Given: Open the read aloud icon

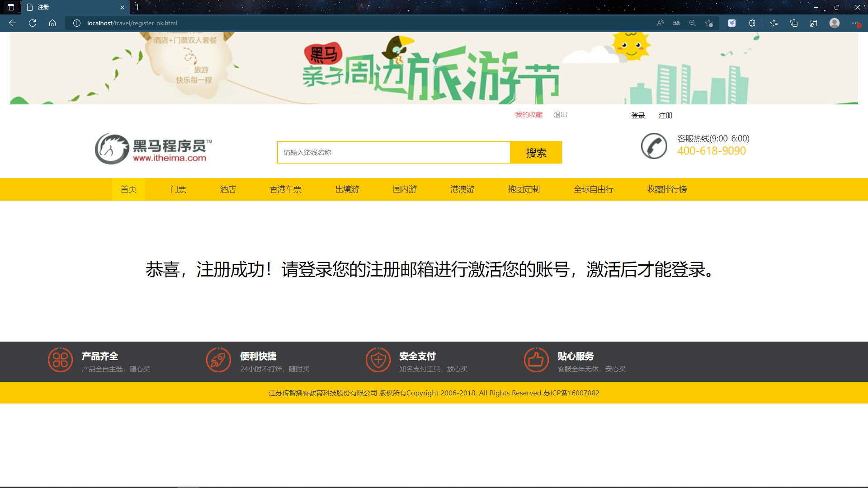Looking at the screenshot, I should tap(660, 23).
